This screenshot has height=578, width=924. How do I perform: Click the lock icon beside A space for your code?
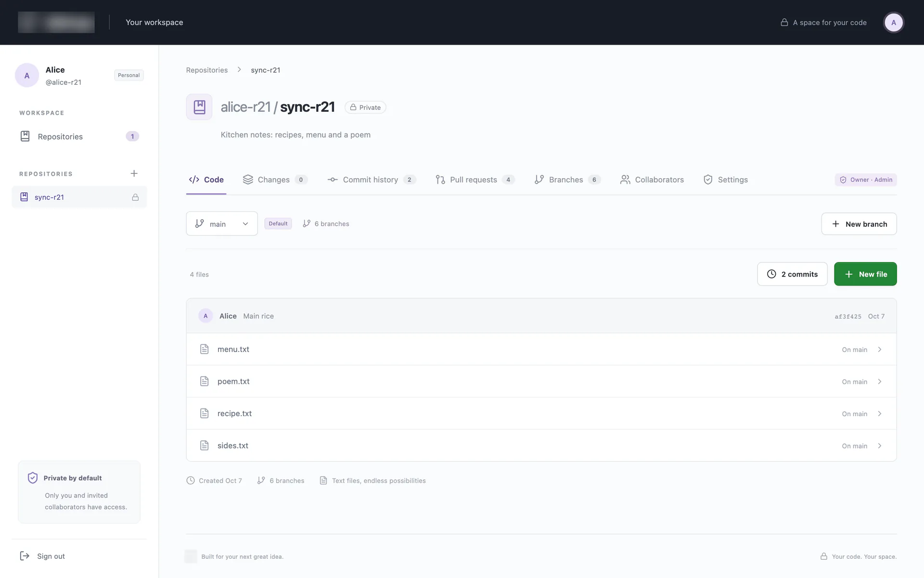pos(784,23)
